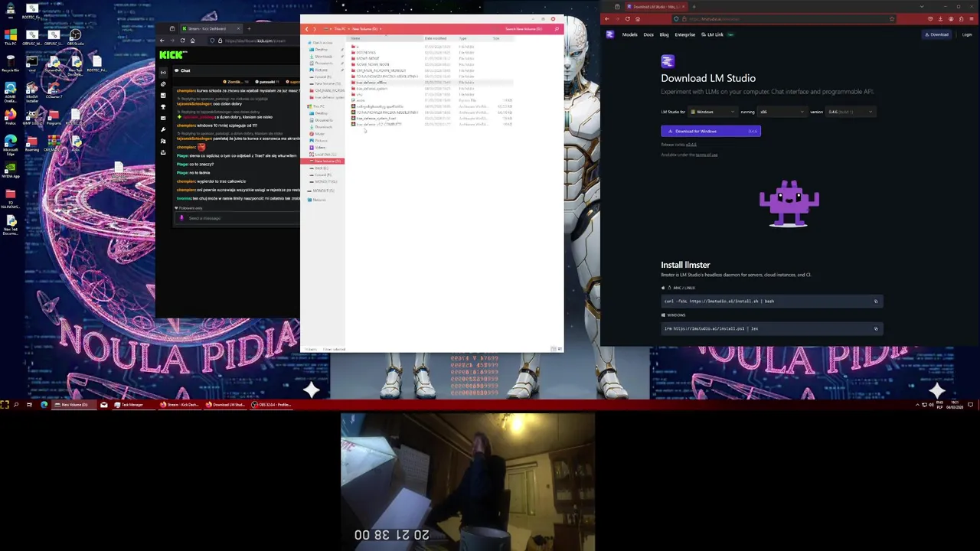980x551 pixels.
Task: Open the 0.4.6 version dropdown
Action: point(850,112)
